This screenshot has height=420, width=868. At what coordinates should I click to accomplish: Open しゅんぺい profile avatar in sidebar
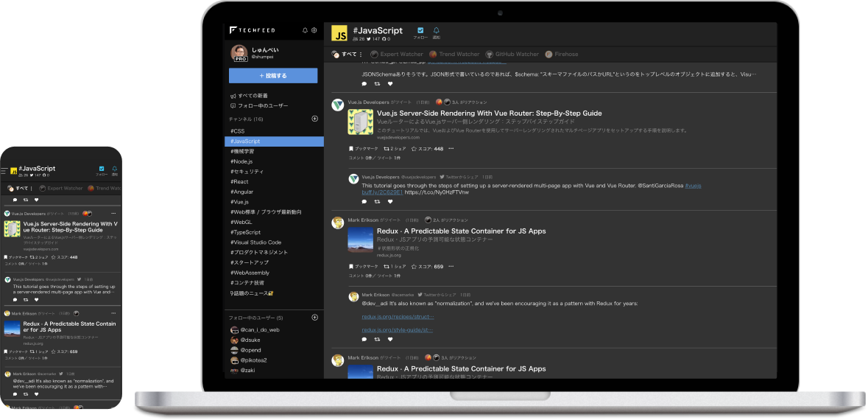pyautogui.click(x=239, y=52)
